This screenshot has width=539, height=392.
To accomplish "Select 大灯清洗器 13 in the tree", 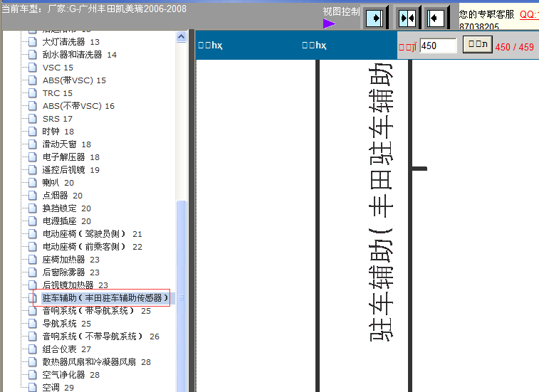I will pos(70,42).
